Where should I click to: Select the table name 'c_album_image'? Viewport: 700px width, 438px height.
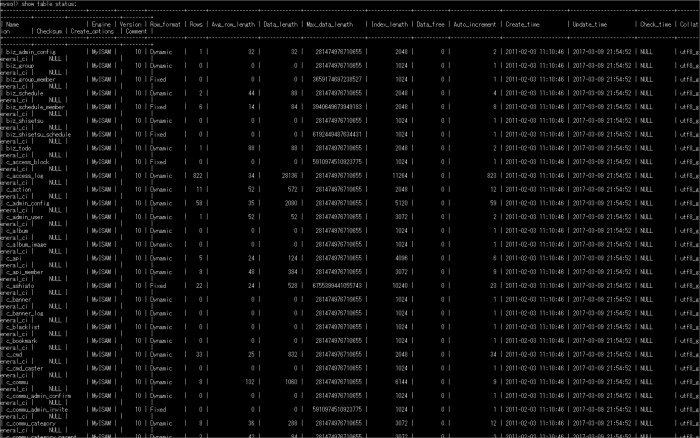(x=26, y=245)
